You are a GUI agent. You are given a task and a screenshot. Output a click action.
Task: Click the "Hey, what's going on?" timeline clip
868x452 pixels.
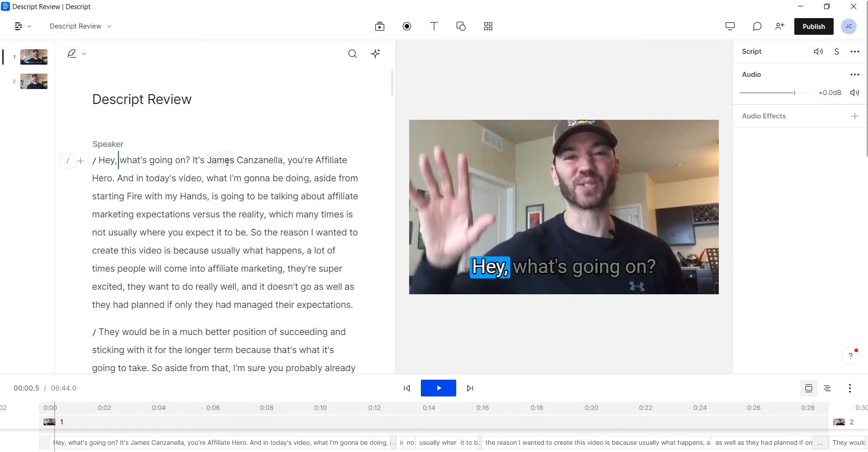221,443
